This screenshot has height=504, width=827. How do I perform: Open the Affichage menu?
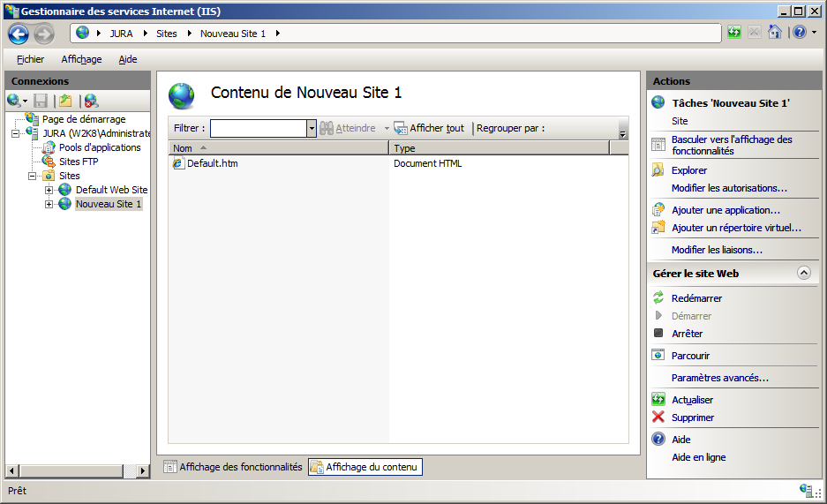click(x=81, y=59)
